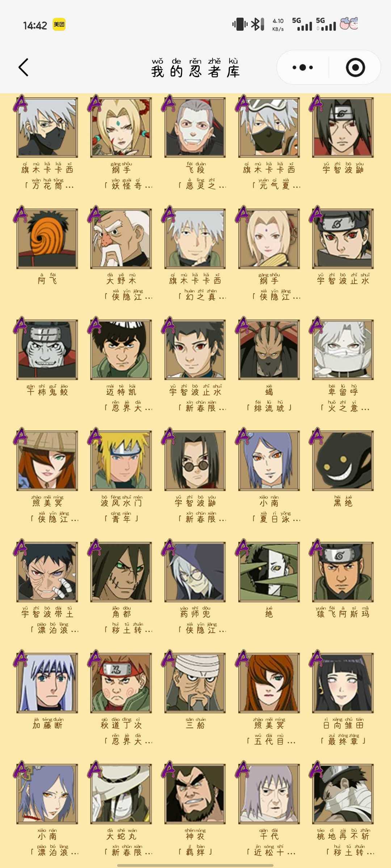Open the 加藤断 ninja card
Screen dimensions: 391x868
click(47, 683)
